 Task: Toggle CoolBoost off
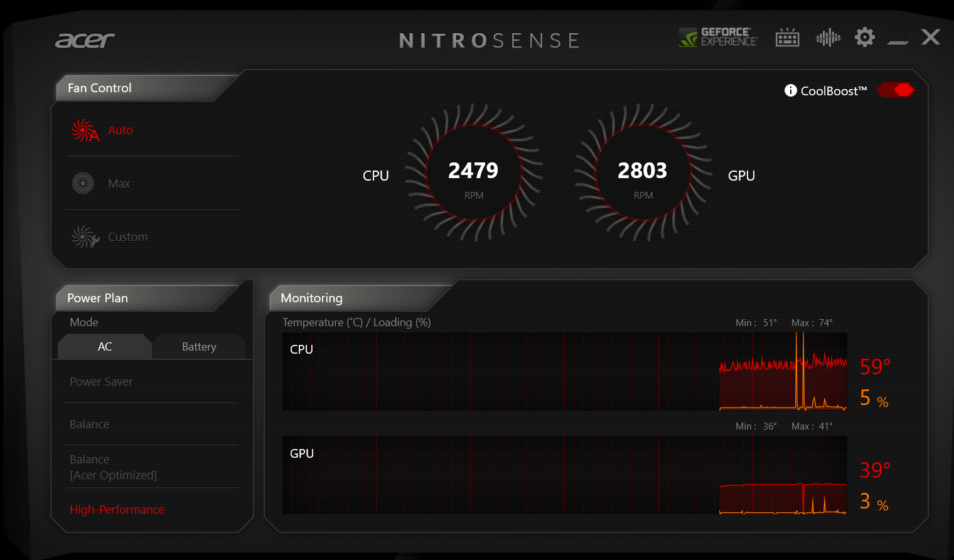pyautogui.click(x=896, y=90)
